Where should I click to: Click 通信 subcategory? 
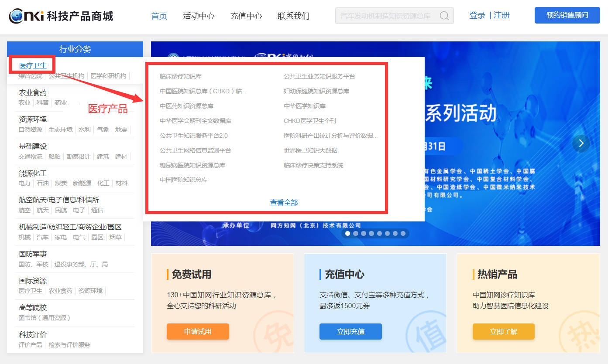[x=97, y=210]
